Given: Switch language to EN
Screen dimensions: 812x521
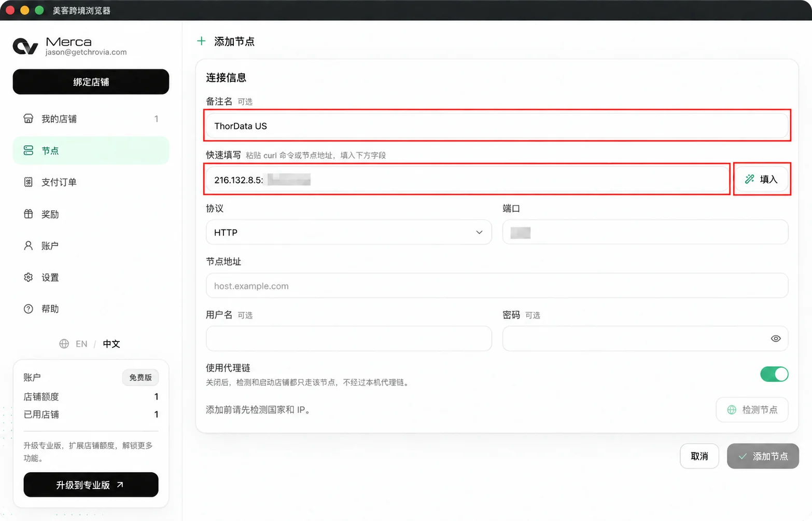Looking at the screenshot, I should 81,344.
